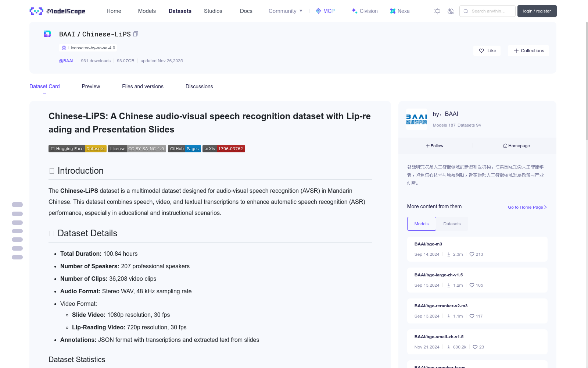The image size is (588, 368).
Task: Click the language switch icon
Action: (451, 11)
